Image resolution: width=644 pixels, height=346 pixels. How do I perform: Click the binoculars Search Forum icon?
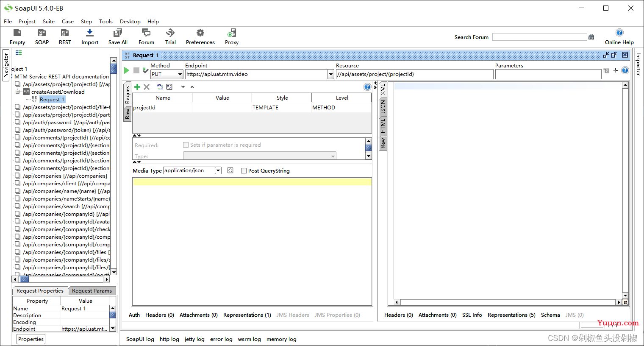coord(591,37)
